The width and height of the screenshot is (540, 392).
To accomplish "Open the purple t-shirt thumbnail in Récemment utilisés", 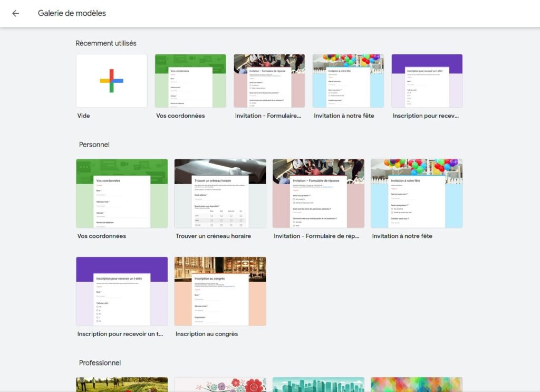I will (427, 81).
